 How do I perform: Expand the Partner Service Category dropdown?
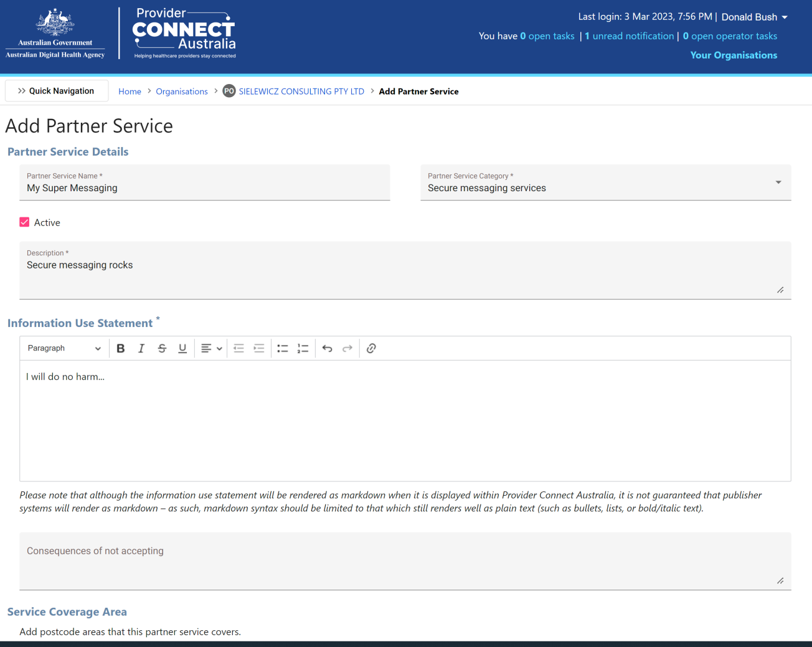pos(778,182)
